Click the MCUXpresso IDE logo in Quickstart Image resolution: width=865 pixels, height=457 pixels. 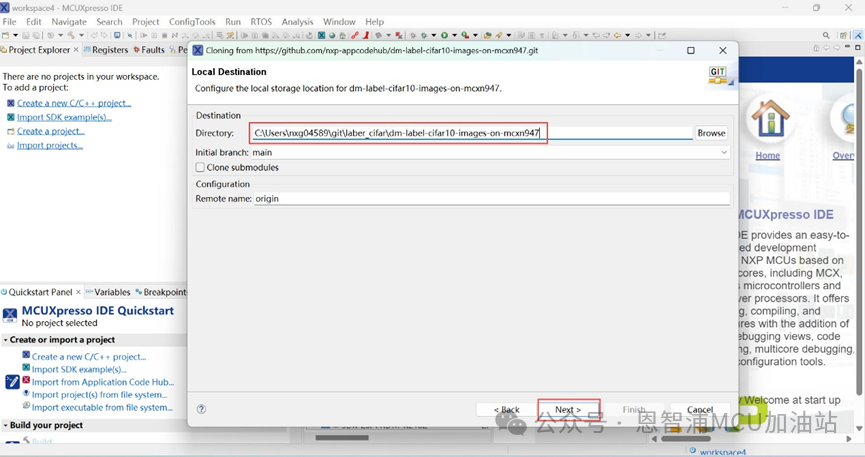(x=10, y=316)
